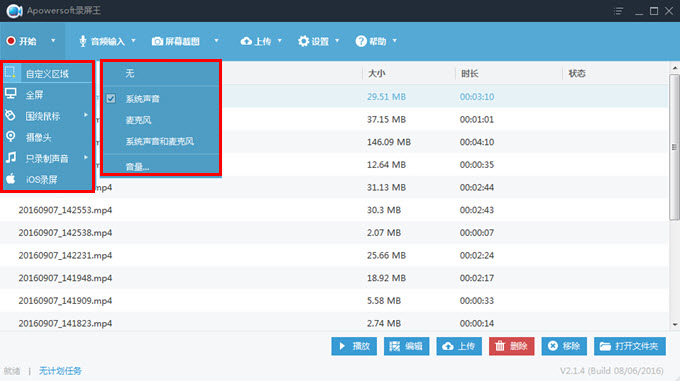Click the music note icon in menu
This screenshot has height=381, width=680.
(x=11, y=157)
